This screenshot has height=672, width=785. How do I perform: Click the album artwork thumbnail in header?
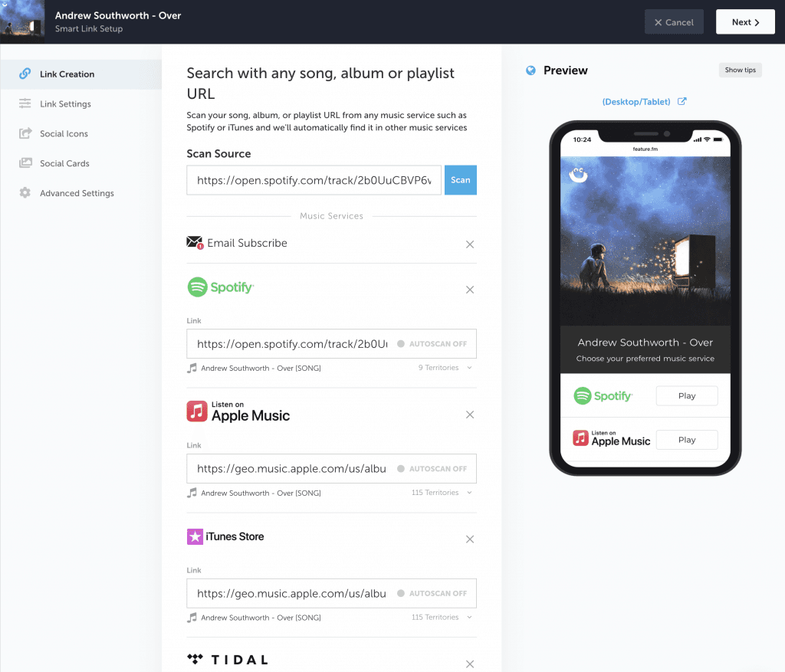pos(22,21)
